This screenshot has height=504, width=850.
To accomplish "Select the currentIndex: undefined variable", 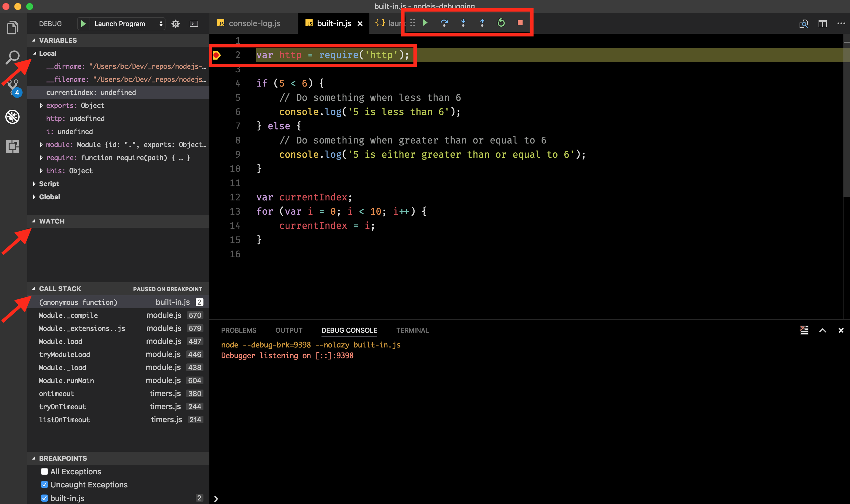I will click(x=118, y=92).
